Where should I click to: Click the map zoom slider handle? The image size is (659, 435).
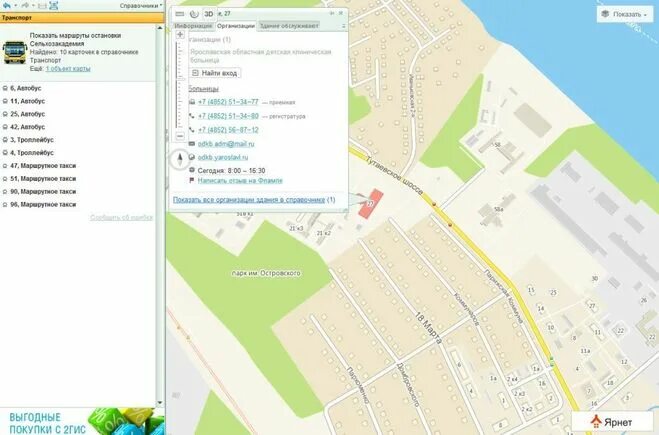pos(181,79)
